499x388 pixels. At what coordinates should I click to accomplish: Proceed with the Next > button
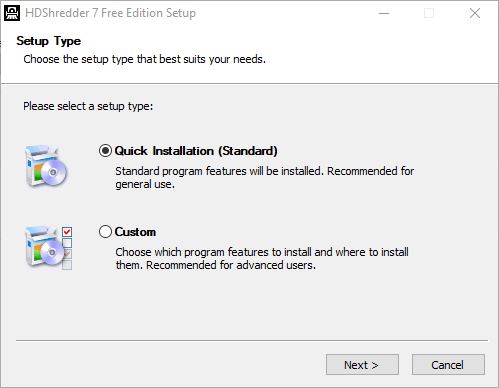pos(362,365)
